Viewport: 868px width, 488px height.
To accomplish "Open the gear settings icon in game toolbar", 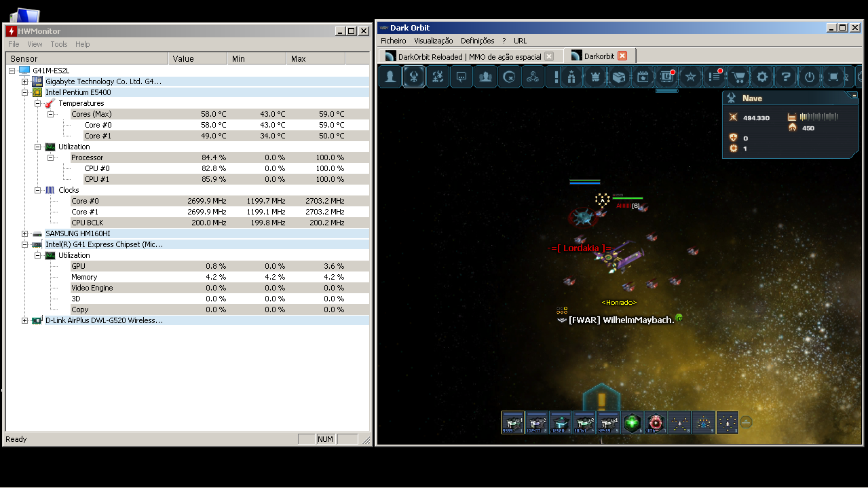I will click(x=762, y=77).
